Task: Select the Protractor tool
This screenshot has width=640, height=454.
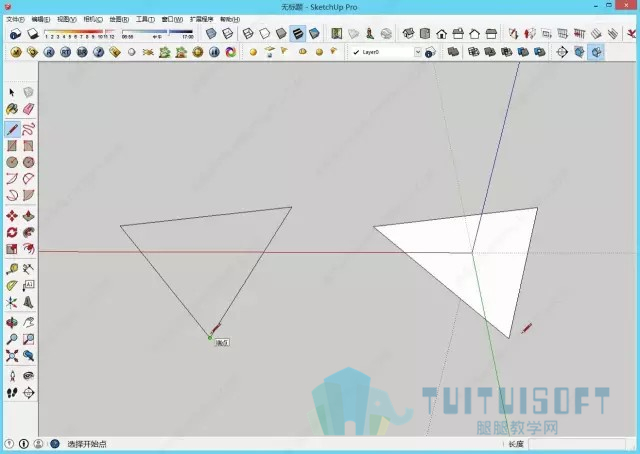Action: (12, 285)
